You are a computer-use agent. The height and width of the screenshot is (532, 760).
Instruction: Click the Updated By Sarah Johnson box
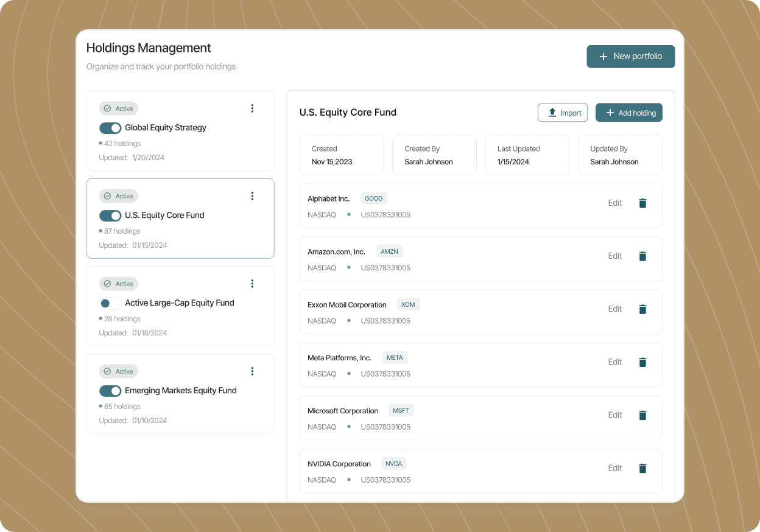coord(620,155)
